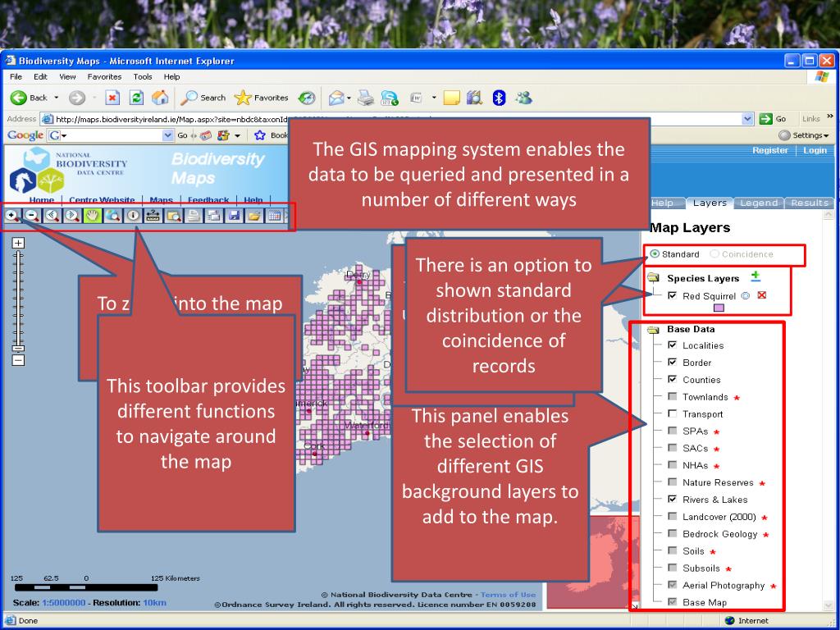The width and height of the screenshot is (840, 630).
Task: Select the pan hand tool
Action: coord(93,216)
